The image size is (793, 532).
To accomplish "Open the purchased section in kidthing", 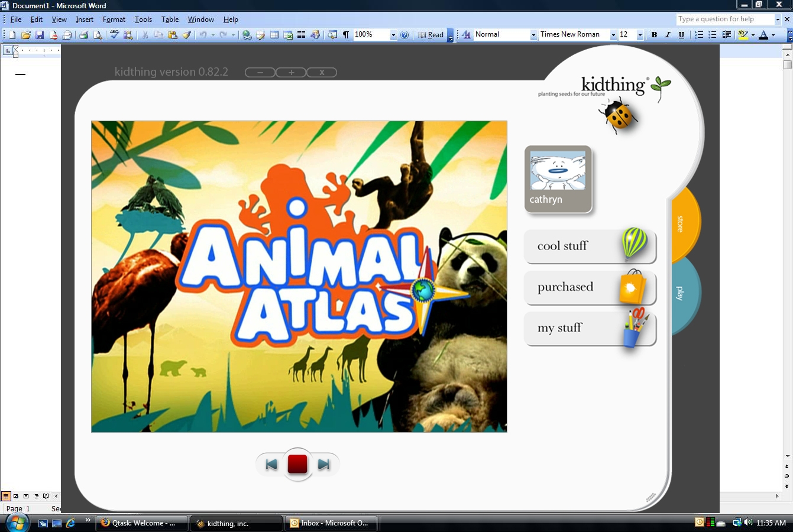I will click(x=590, y=287).
